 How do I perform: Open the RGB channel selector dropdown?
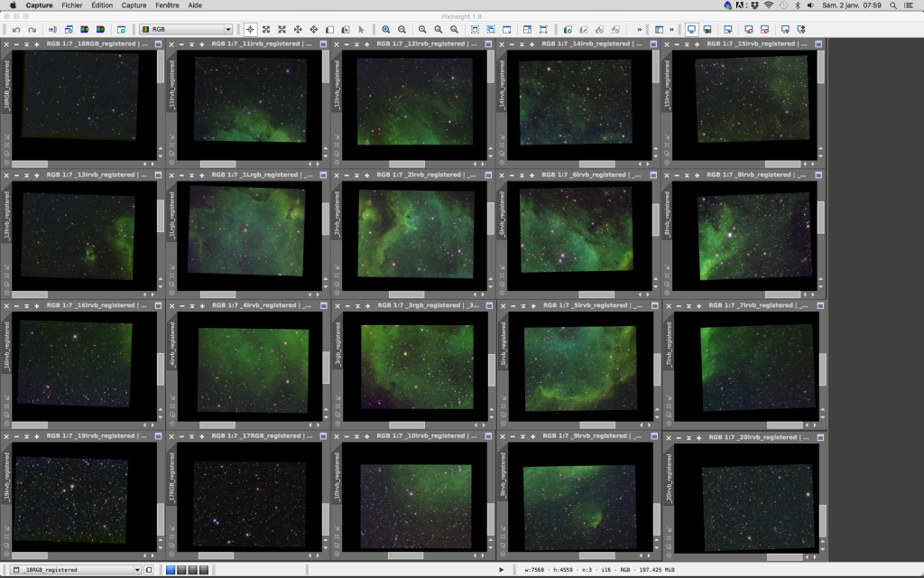click(186, 30)
